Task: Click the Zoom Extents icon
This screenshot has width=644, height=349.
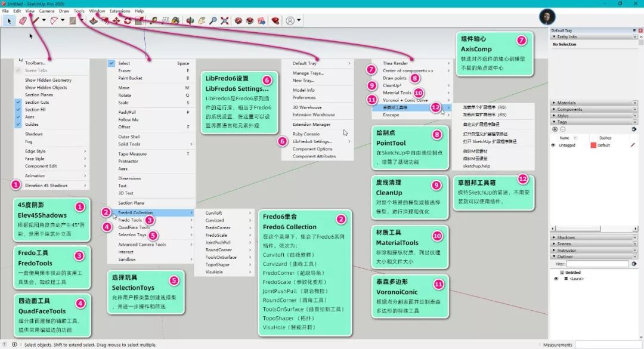Action: (224, 20)
